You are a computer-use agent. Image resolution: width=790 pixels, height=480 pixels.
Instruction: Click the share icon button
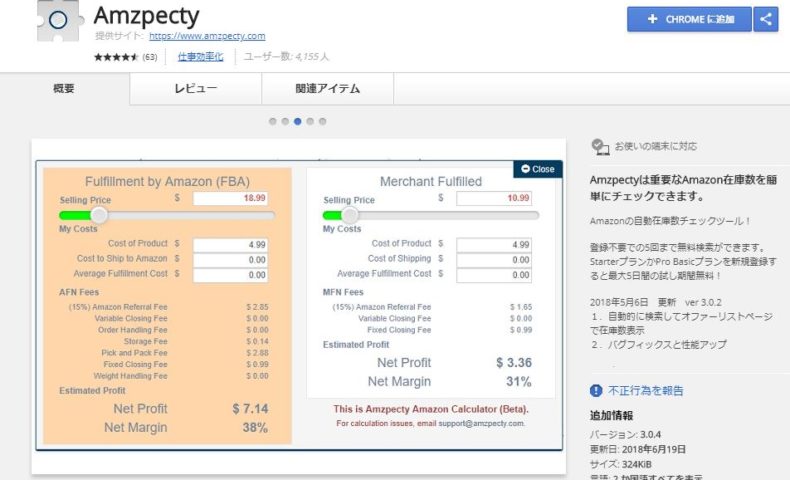pyautogui.click(x=766, y=19)
